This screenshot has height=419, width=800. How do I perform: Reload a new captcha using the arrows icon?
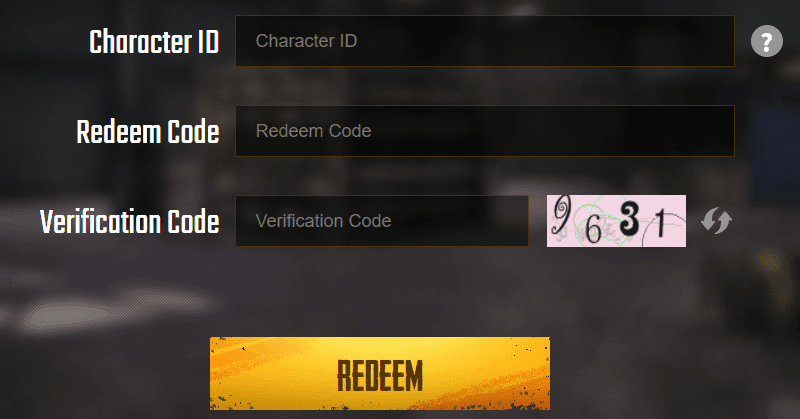click(716, 220)
